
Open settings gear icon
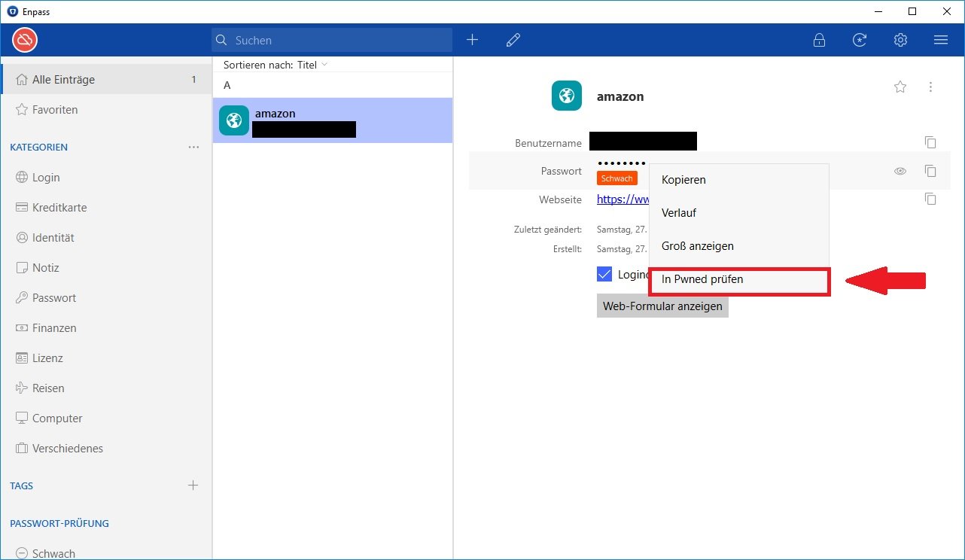pos(900,40)
